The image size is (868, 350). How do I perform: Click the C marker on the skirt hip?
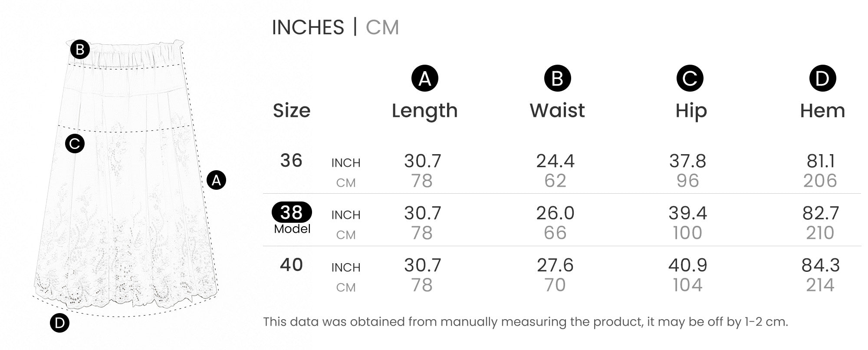tap(75, 143)
